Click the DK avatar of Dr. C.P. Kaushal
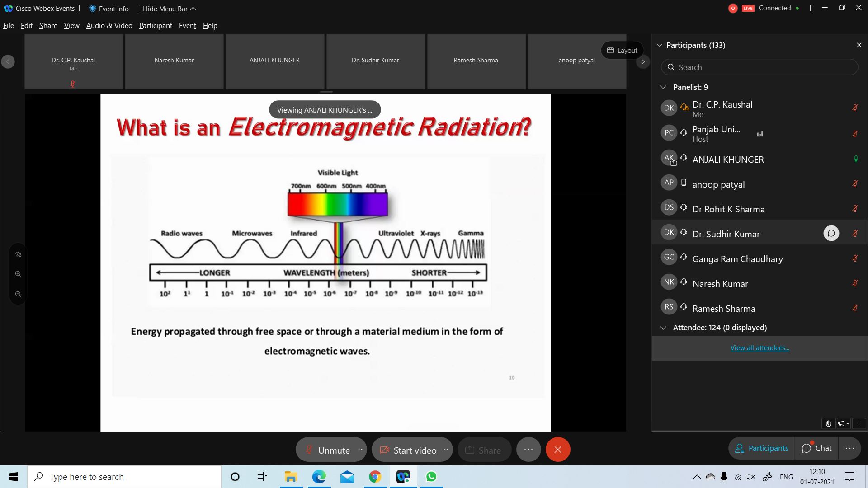868x488 pixels. [669, 108]
